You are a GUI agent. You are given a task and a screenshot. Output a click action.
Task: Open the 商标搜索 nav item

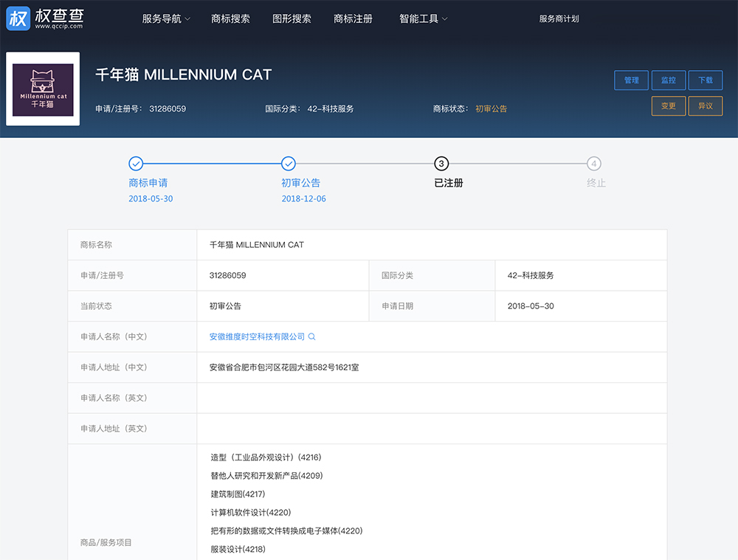(230, 19)
